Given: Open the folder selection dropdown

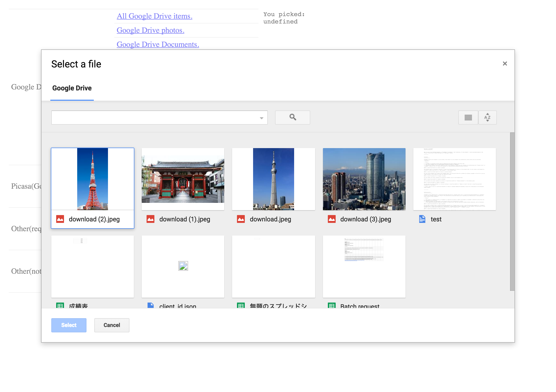Looking at the screenshot, I should click(261, 118).
